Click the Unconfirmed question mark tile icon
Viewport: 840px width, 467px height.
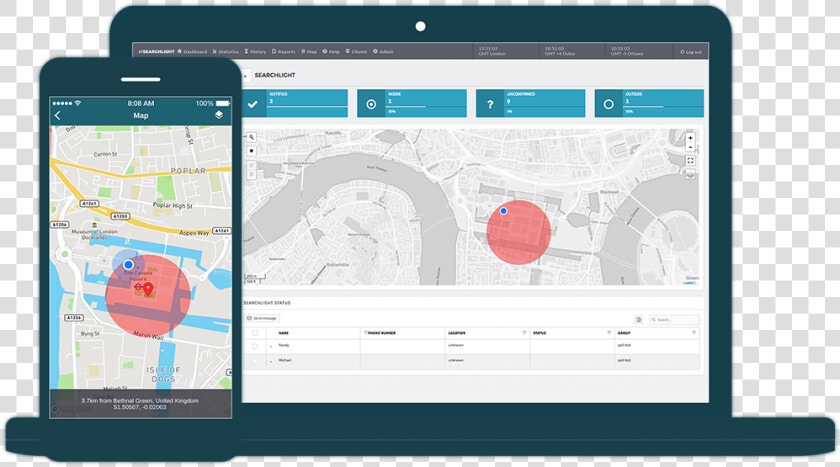pos(490,104)
